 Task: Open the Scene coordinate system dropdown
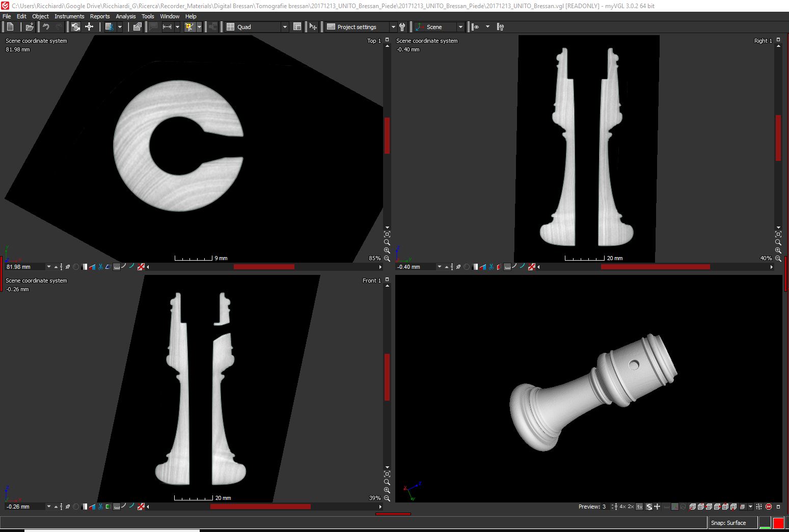tap(460, 27)
